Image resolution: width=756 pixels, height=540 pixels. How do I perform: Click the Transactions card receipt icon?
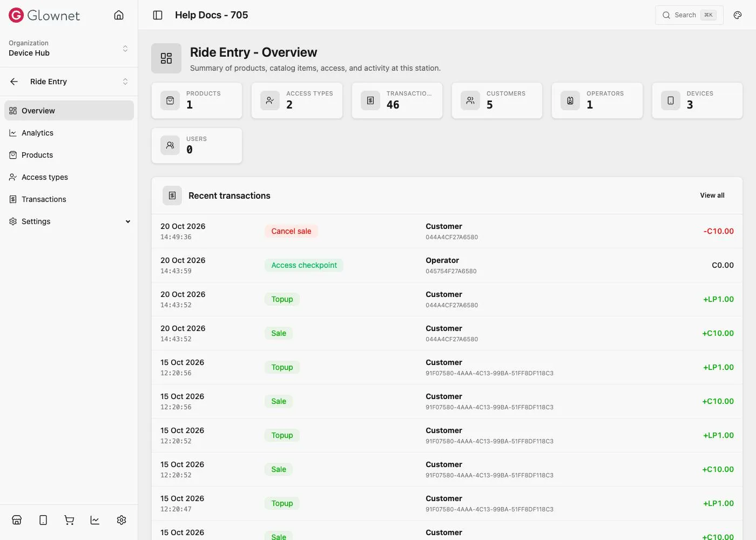tap(370, 100)
